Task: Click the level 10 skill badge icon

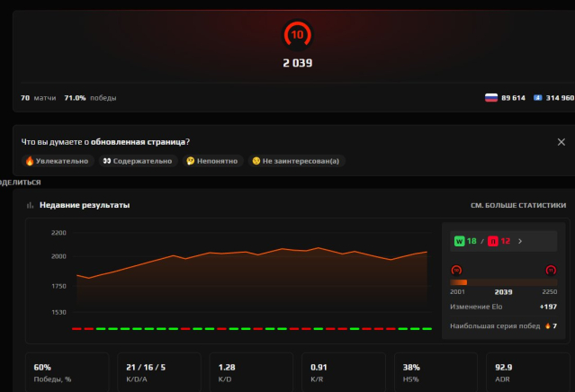Action: 298,36
